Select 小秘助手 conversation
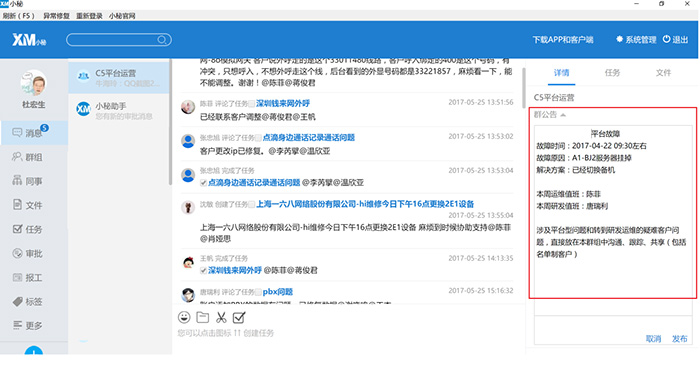Screen dimensions: 700x370 pyautogui.click(x=119, y=110)
